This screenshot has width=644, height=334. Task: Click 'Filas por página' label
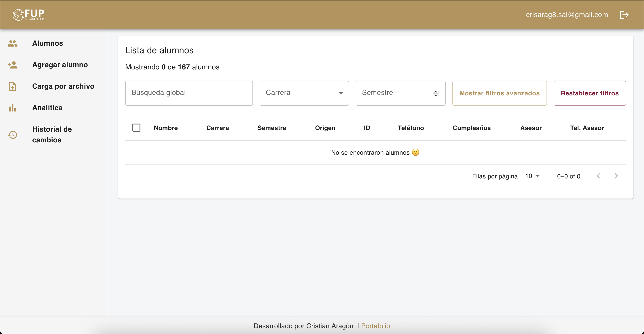tap(495, 176)
